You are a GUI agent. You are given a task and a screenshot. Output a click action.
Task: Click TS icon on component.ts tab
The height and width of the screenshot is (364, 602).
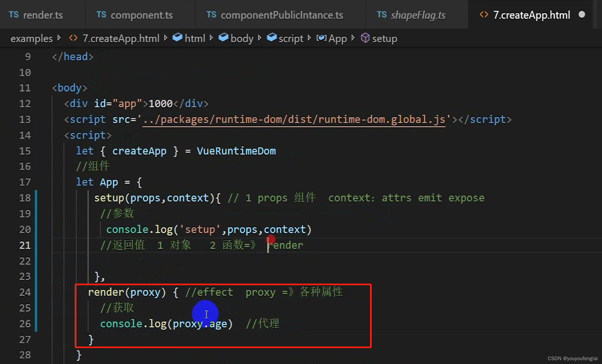pyautogui.click(x=101, y=14)
